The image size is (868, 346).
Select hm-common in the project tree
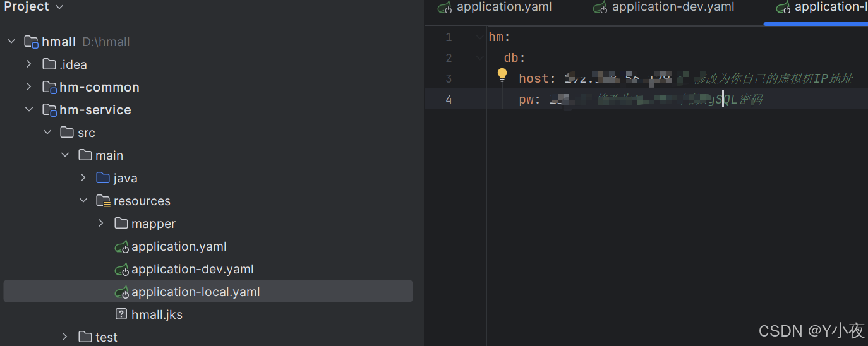coord(99,87)
